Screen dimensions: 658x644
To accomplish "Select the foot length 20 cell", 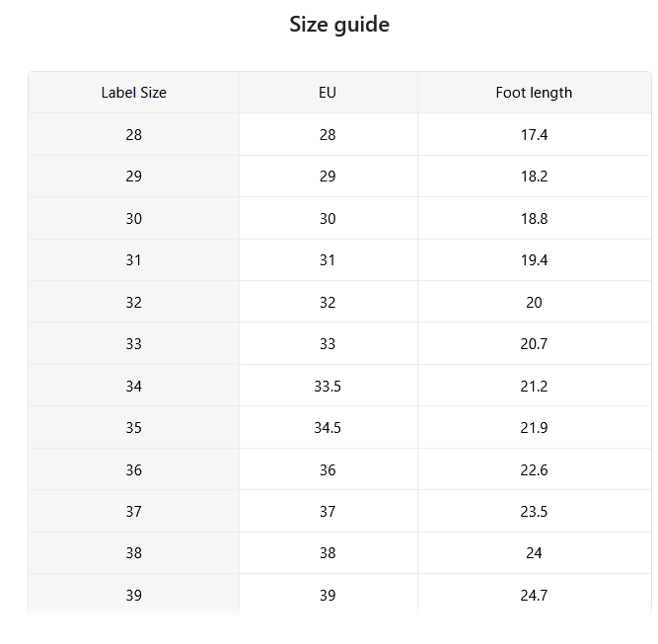I will point(534,302).
